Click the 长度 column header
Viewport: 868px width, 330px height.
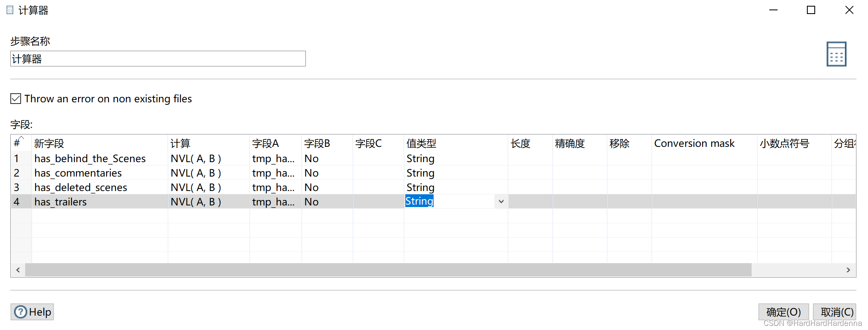[530, 143]
